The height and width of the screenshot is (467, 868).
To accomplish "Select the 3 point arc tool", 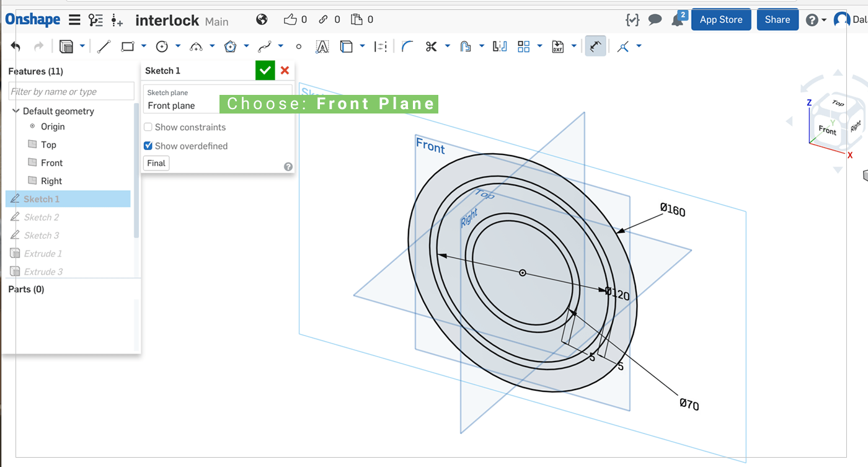I will point(196,47).
